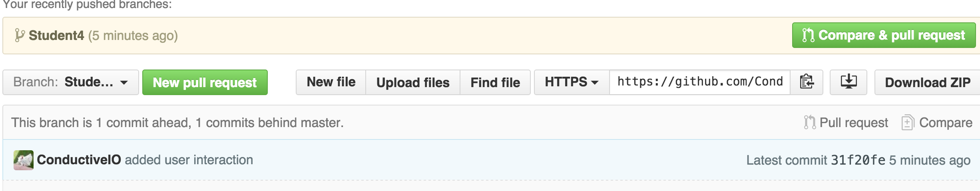
Task: Click the Find file button
Action: pyautogui.click(x=495, y=82)
